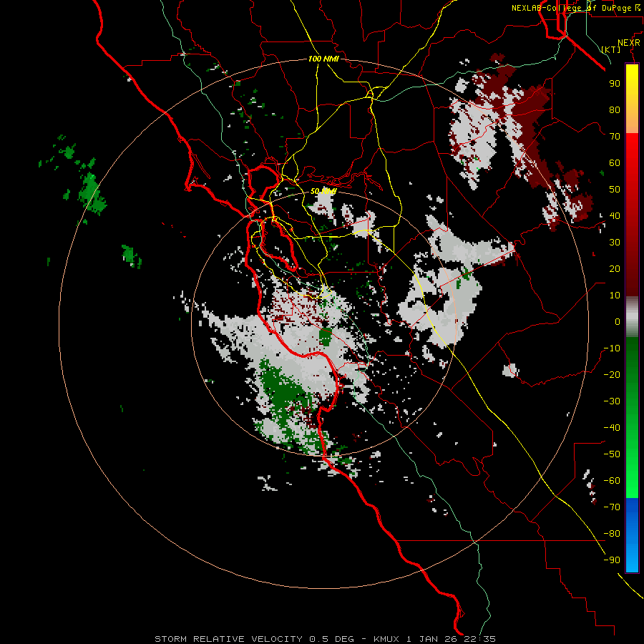Click the KMUX radar site identifier
Screen dimensions: 644x644
(x=386, y=639)
